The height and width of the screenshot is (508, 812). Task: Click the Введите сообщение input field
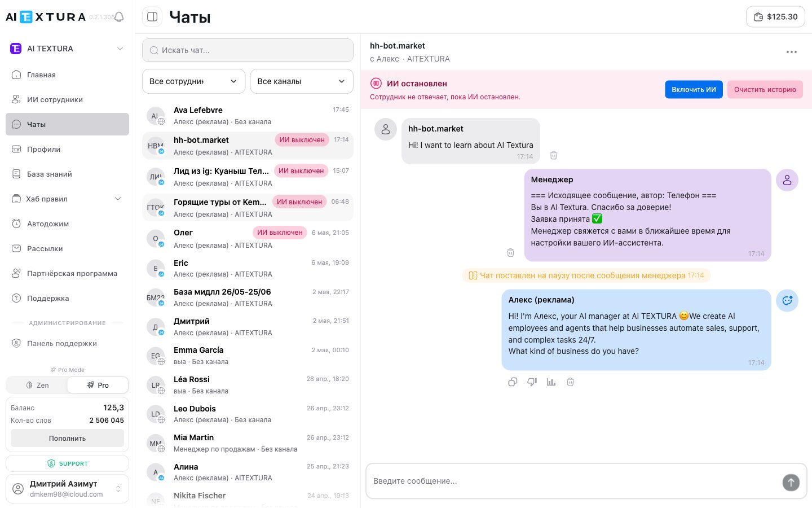click(575, 481)
